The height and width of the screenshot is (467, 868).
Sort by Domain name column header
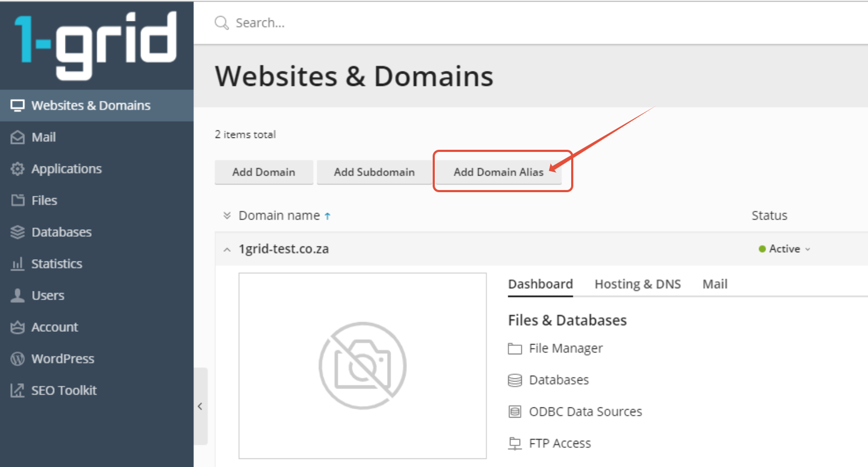pos(279,215)
